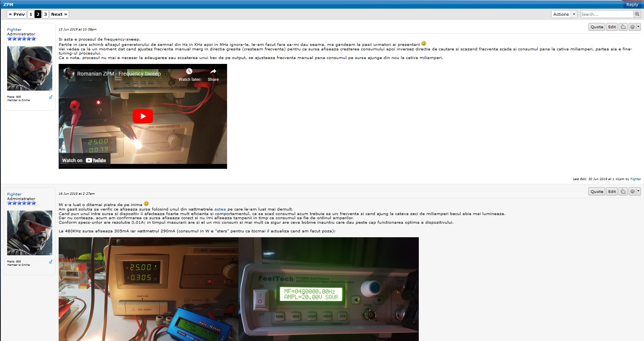
Task: Open video title Romanian ZPM - Frequency Sweep
Action: (x=119, y=74)
